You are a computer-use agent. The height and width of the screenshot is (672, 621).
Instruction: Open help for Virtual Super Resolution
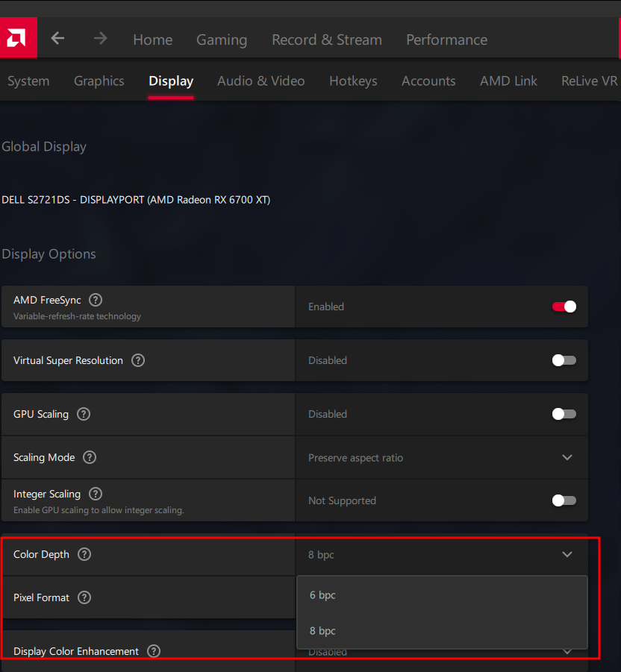[x=138, y=360]
